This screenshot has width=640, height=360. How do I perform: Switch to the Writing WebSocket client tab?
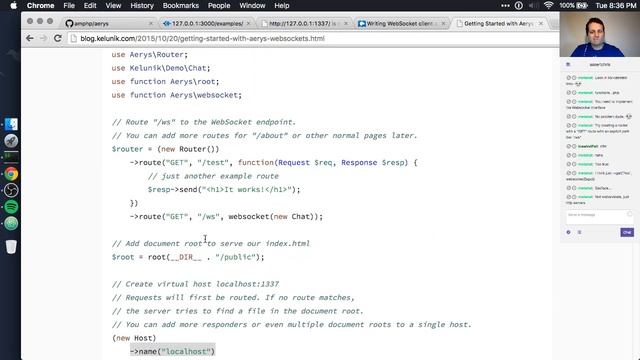[x=399, y=24]
